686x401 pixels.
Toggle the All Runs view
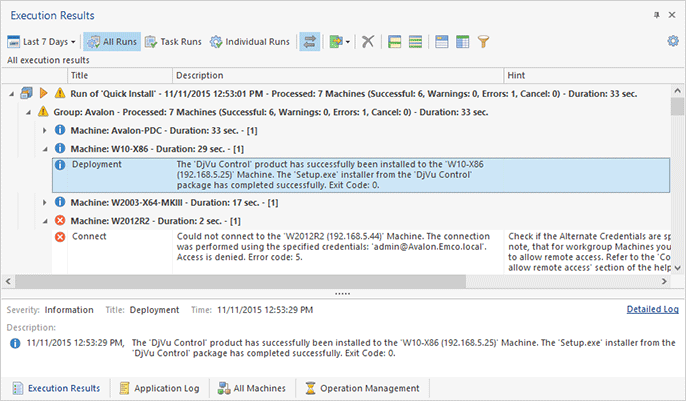[x=112, y=42]
